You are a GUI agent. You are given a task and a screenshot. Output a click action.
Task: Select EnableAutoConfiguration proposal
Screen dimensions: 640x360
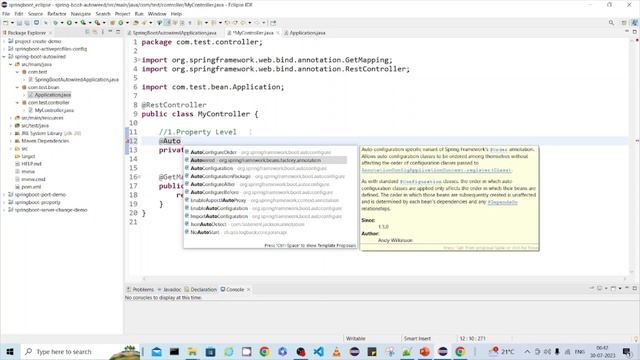(x=265, y=208)
